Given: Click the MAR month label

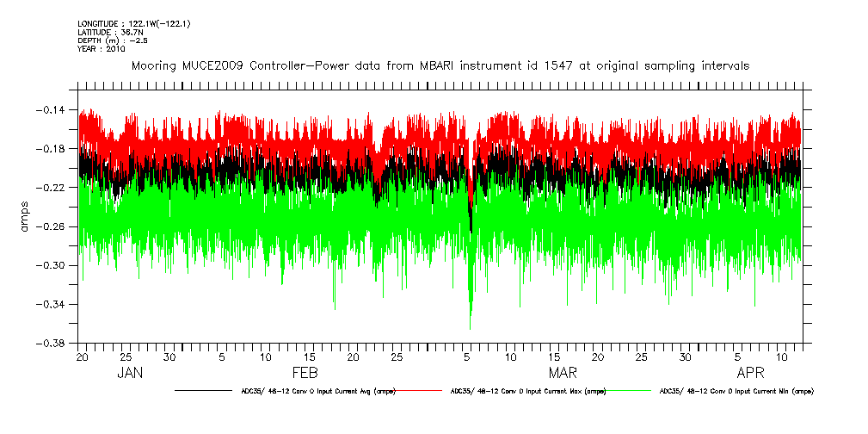Looking at the screenshot, I should [x=564, y=373].
